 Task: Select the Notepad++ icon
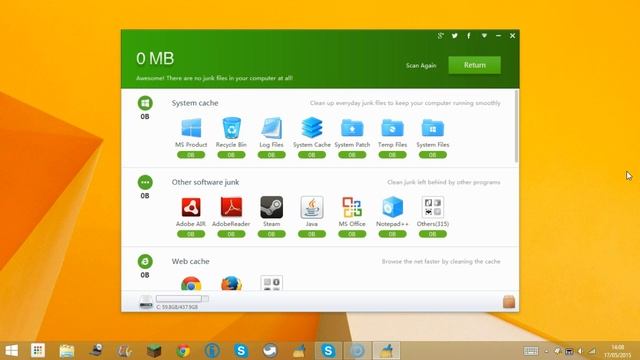pyautogui.click(x=392, y=207)
